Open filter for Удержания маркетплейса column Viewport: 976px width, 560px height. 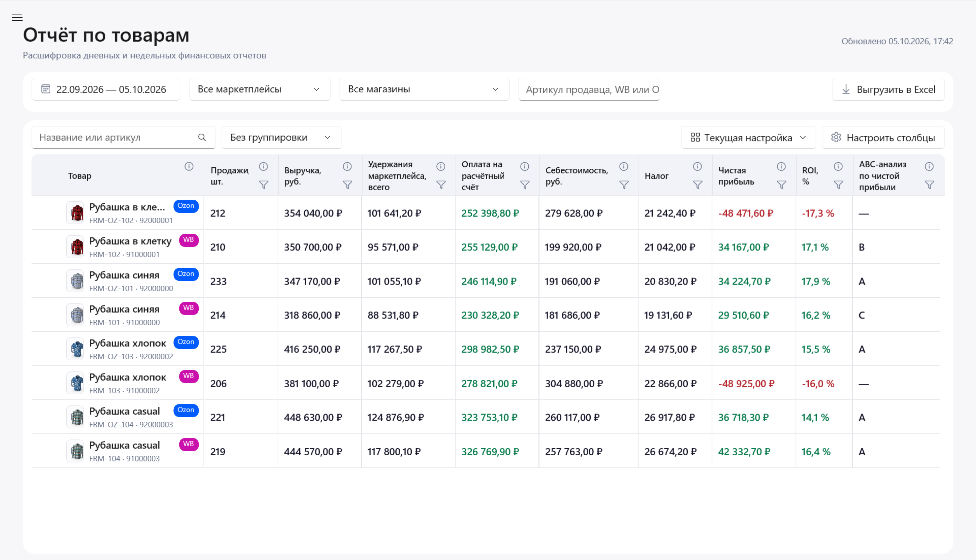(441, 185)
